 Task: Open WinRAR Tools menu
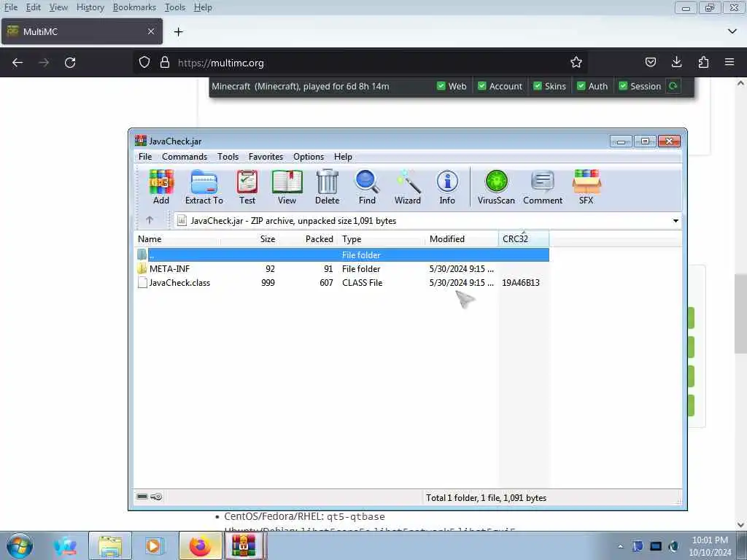228,157
